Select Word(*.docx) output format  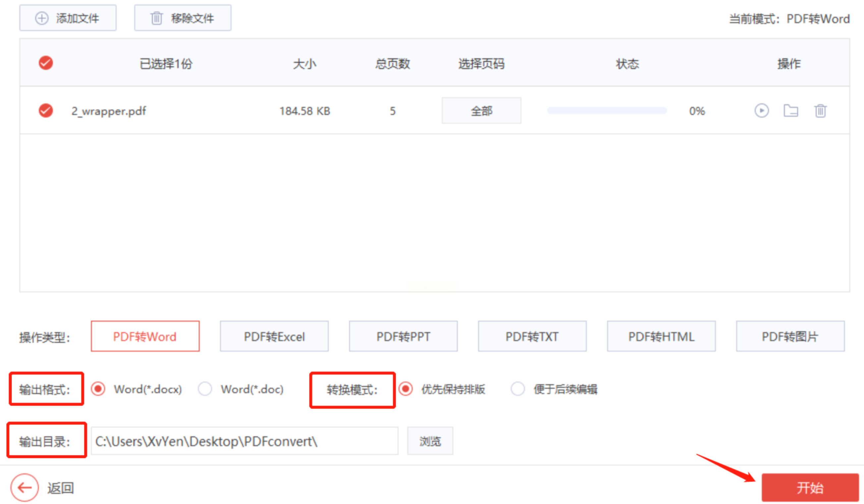pos(98,389)
